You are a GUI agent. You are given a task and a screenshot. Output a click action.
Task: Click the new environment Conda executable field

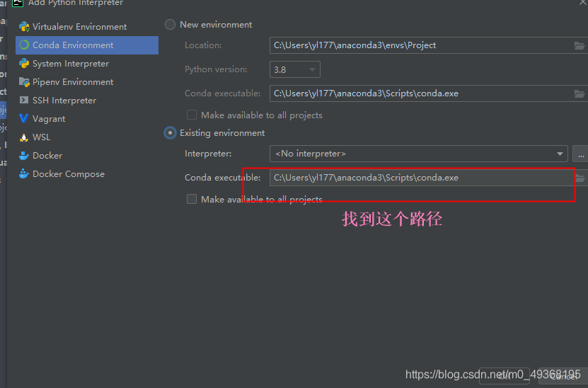429,93
